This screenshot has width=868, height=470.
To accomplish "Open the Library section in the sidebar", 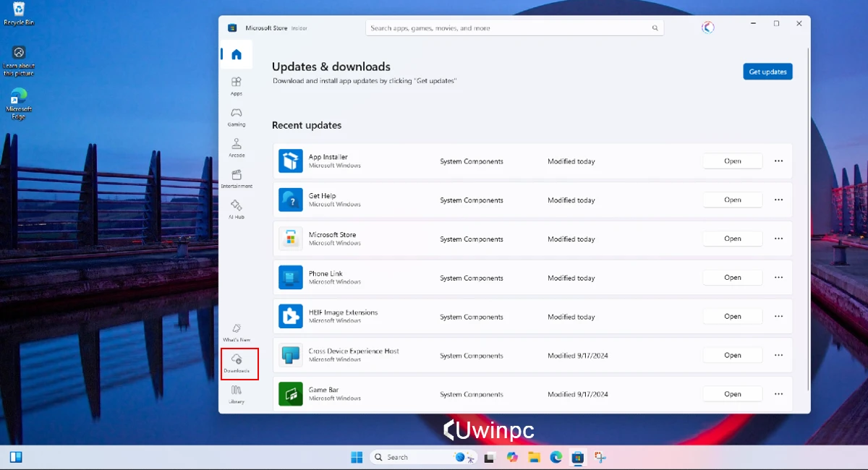I will (x=237, y=394).
